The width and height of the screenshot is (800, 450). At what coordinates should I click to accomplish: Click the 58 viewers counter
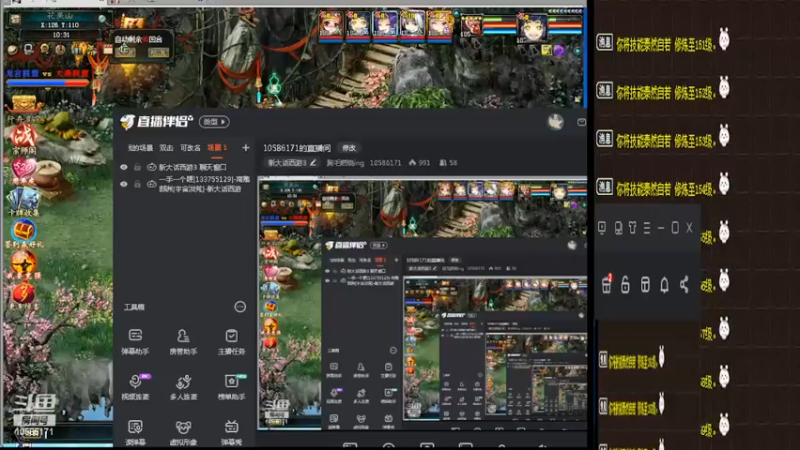(x=448, y=163)
